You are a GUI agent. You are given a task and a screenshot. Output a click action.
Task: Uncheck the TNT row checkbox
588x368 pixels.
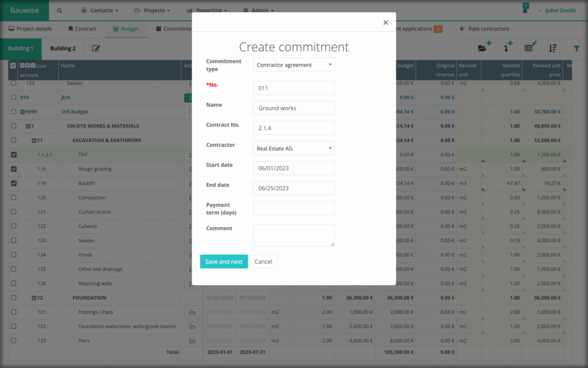14,154
